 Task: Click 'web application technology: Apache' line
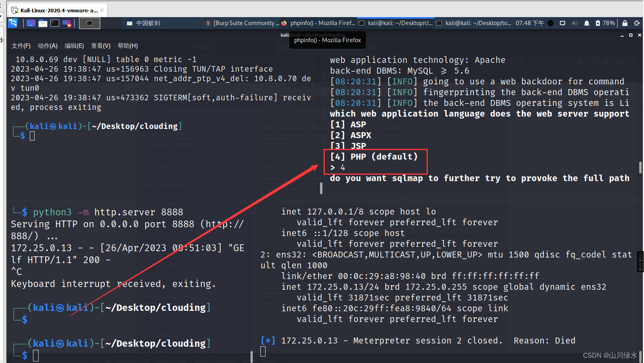tap(417, 60)
